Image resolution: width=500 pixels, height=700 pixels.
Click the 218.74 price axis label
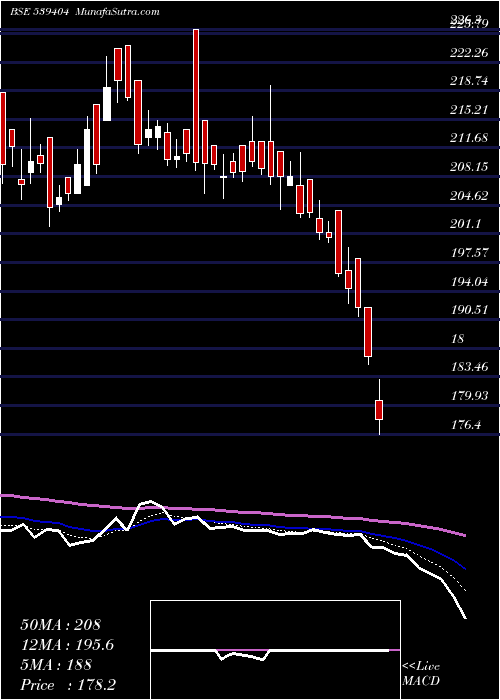tap(467, 82)
